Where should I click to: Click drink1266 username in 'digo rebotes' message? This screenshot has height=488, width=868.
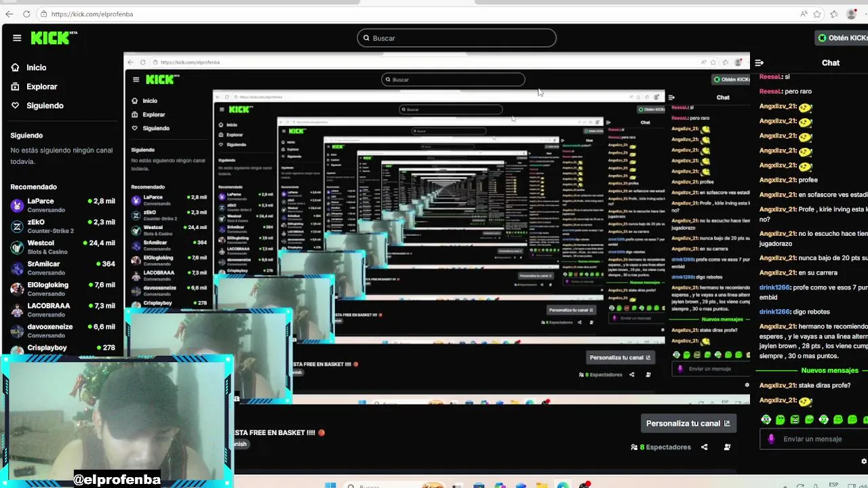(x=775, y=312)
